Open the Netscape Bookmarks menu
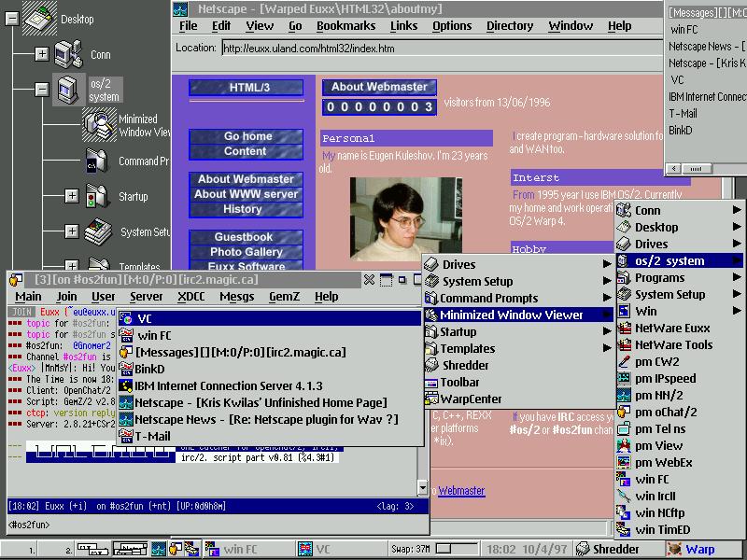 [345, 26]
